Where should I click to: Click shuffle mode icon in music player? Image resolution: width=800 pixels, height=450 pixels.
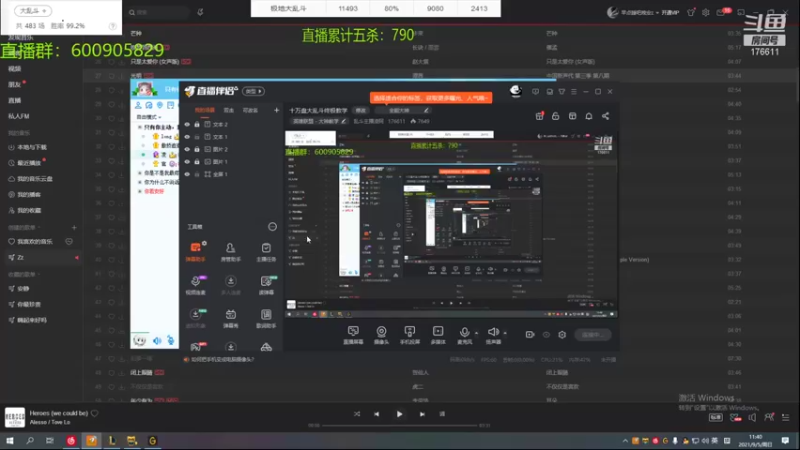pos(357,414)
